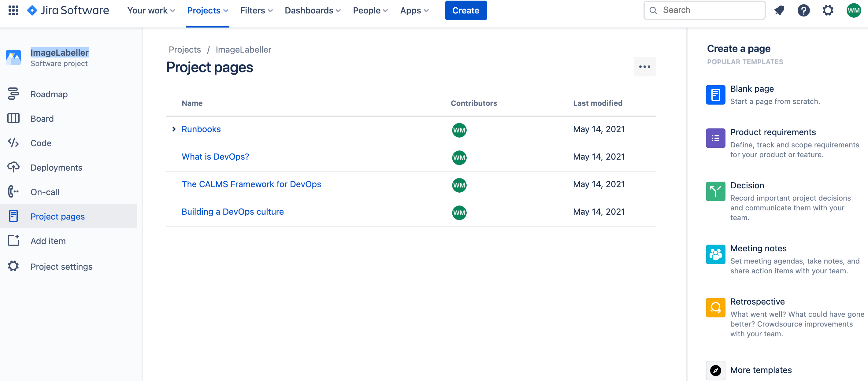Screen dimensions: 868x381
Task: Open the Projects dropdown menu
Action: (208, 10)
